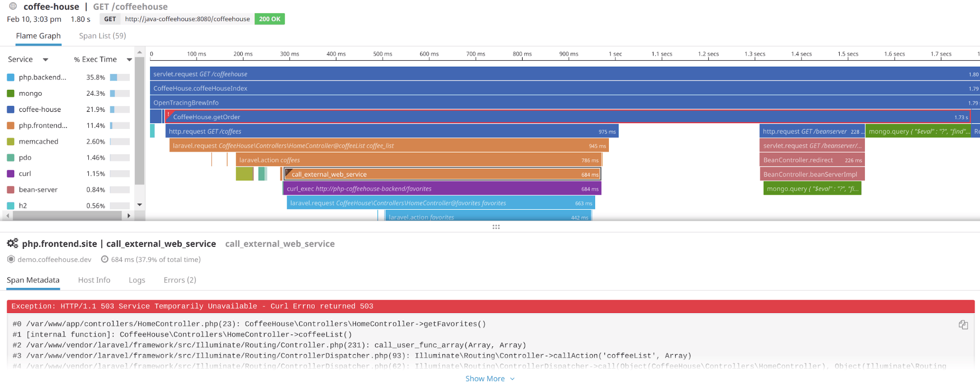
Task: Switch to Span List (59) tab
Action: [x=102, y=36]
